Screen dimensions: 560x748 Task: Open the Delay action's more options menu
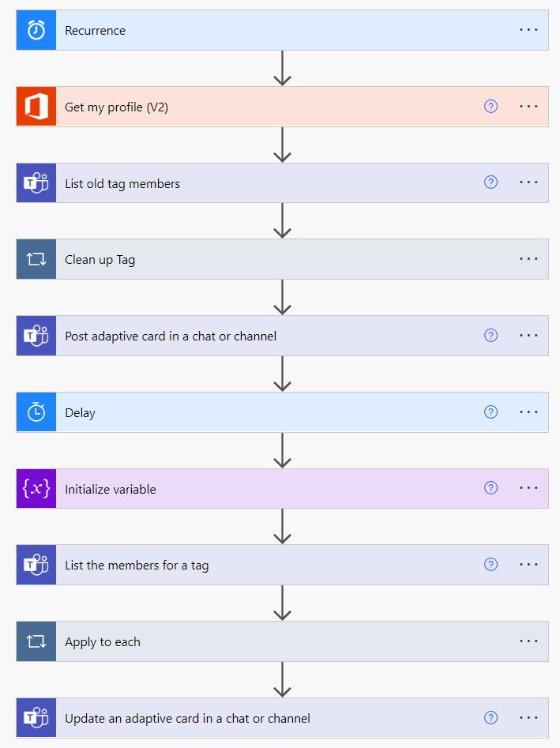[x=528, y=412]
